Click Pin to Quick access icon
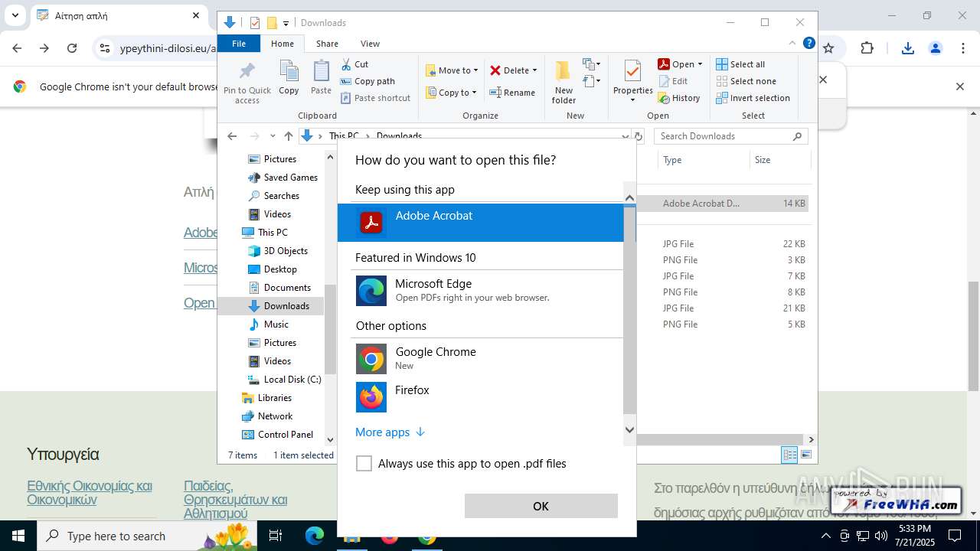Viewport: 980px width, 551px height. click(x=247, y=83)
